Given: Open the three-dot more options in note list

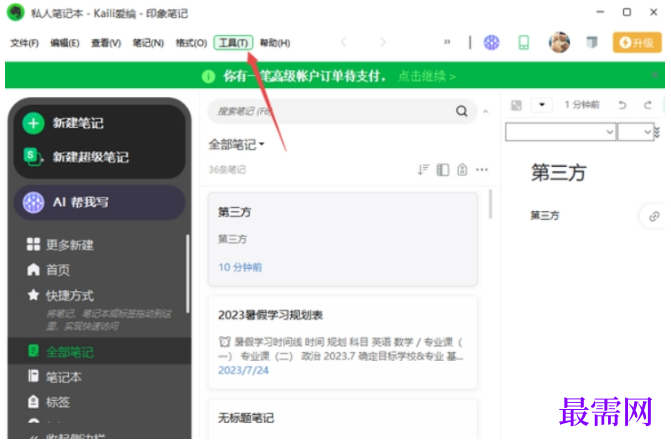Looking at the screenshot, I should point(482,170).
